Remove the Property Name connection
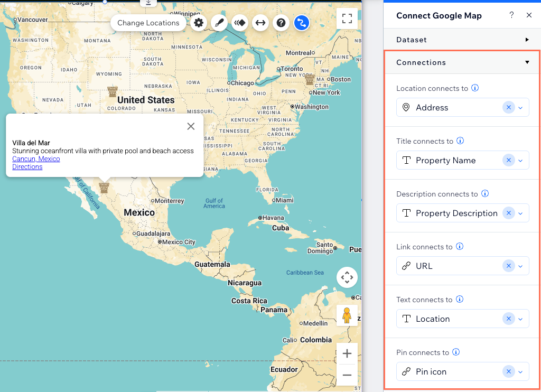The image size is (541, 392). tap(508, 160)
